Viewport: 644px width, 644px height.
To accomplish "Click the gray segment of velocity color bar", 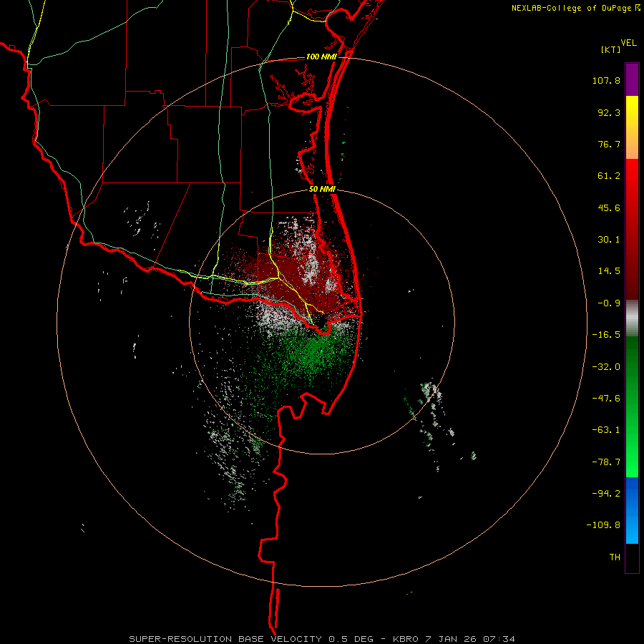I will tap(632, 318).
